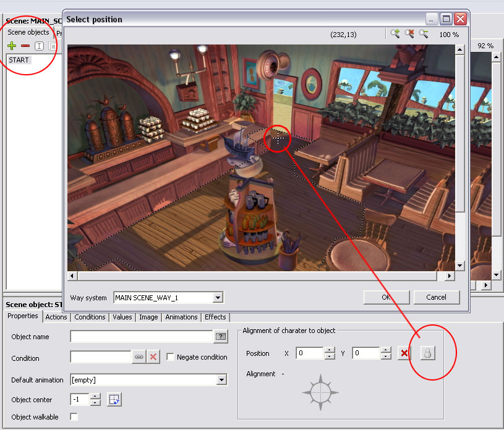Expand the Default animation dropdown
Screen dimensions: 504x430
(221, 380)
